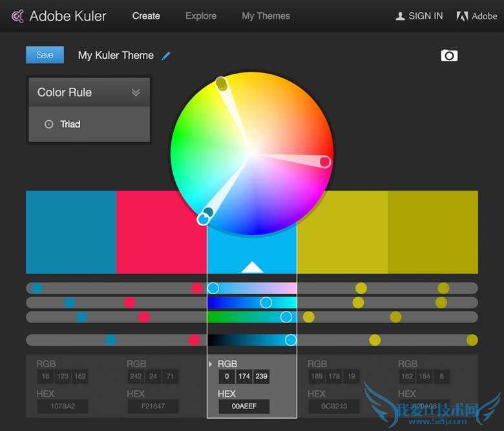Screen dimensions: 504x431
Task: Click leftmost blue dot on red slider
Action: [37, 288]
